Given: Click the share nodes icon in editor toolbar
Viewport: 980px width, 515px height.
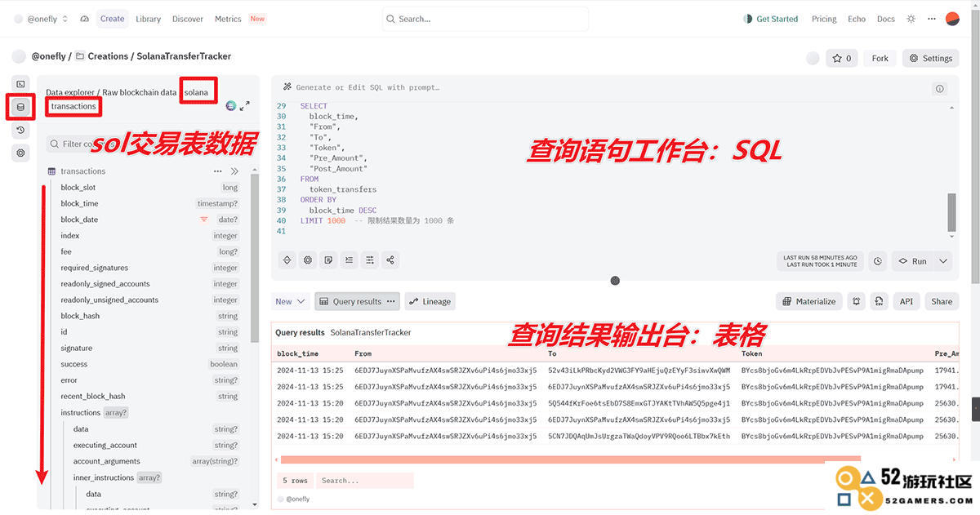Looking at the screenshot, I should point(390,260).
